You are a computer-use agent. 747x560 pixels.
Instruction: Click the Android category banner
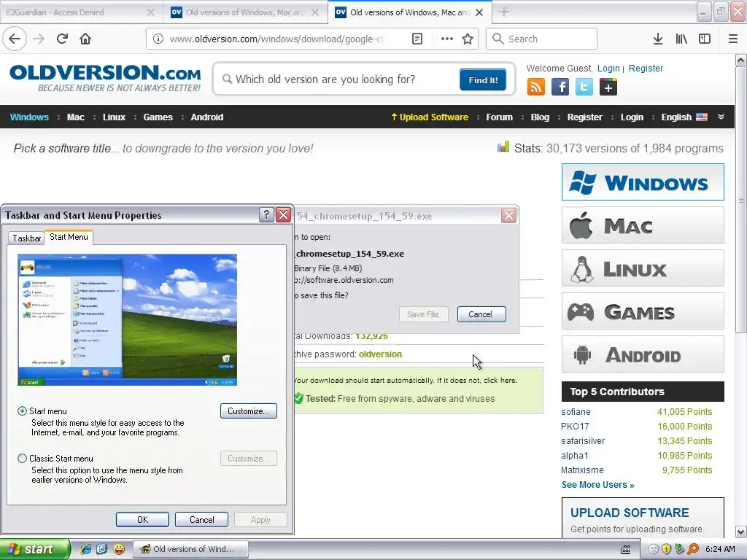point(643,354)
